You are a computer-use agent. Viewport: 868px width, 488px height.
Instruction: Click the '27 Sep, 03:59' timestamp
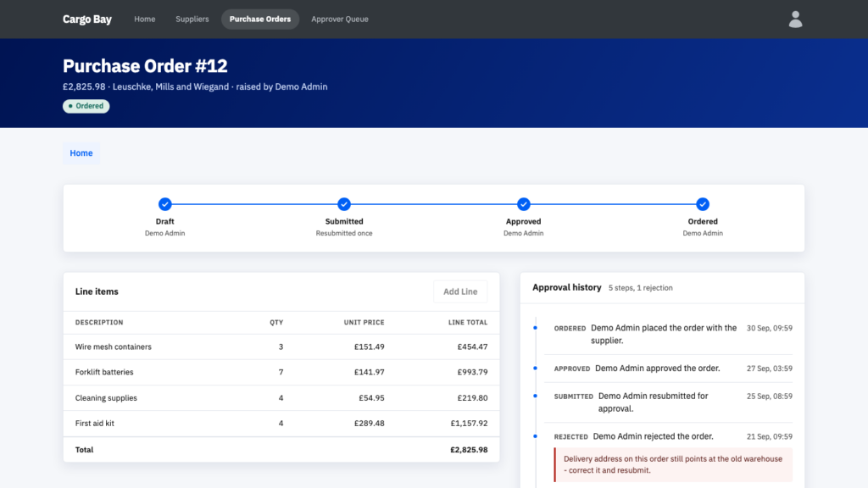[770, 369]
